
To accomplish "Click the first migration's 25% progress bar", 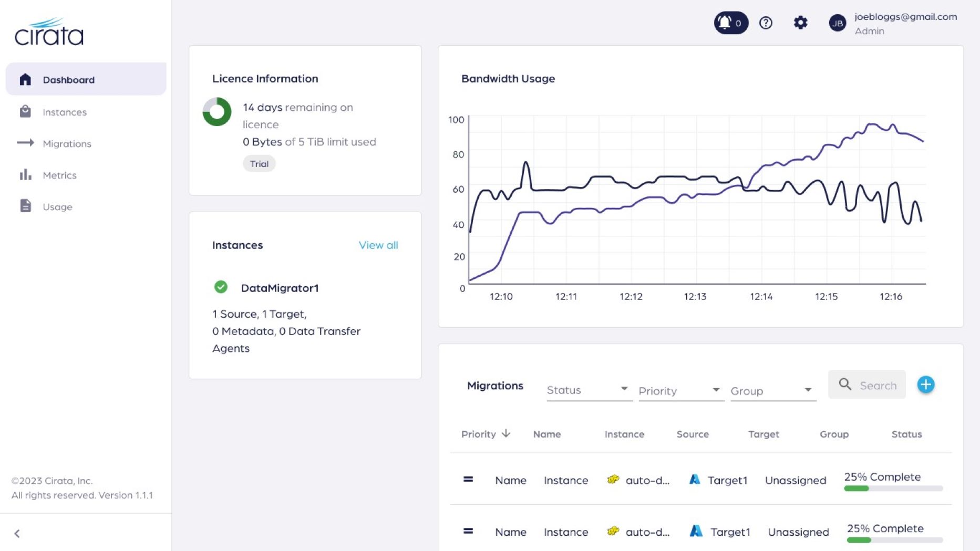I will click(x=893, y=488).
